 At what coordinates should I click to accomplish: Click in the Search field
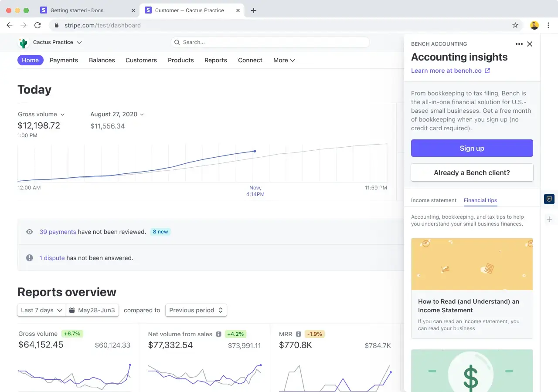(270, 42)
